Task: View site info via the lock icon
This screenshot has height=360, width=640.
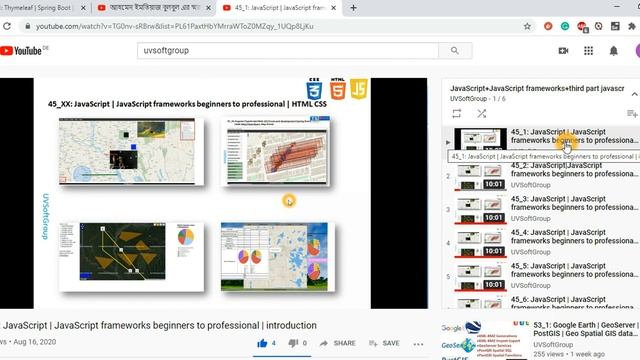Action: tap(27, 27)
